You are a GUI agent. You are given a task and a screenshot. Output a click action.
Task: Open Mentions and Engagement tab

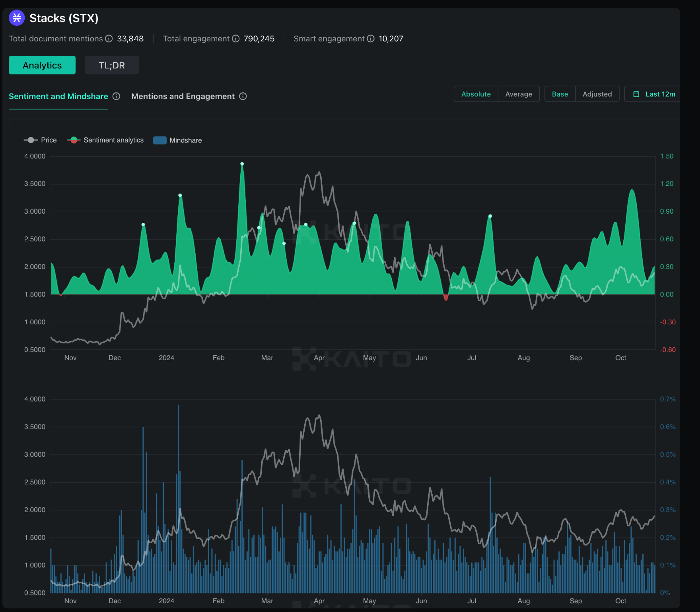[183, 96]
